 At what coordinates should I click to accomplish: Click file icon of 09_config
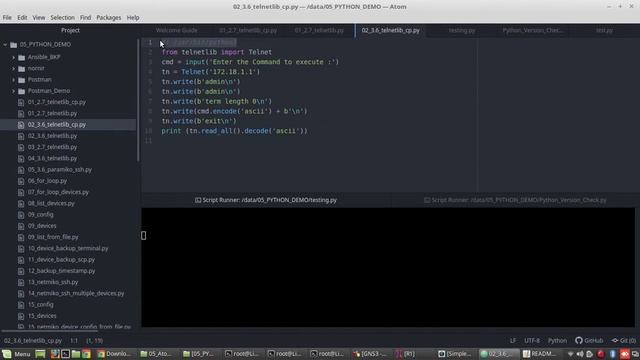point(21,215)
